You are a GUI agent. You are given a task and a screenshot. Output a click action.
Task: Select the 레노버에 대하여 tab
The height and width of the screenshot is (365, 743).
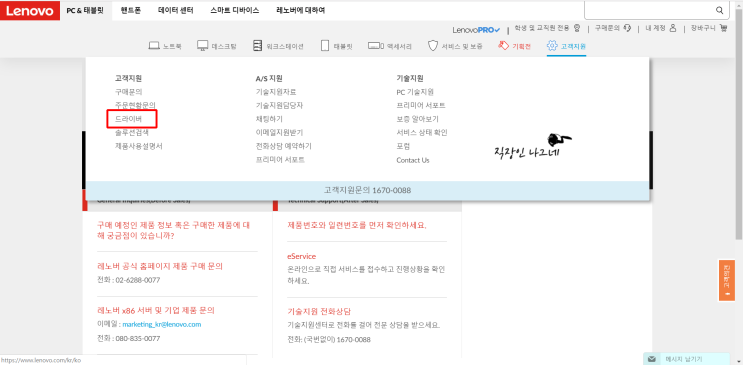click(300, 10)
